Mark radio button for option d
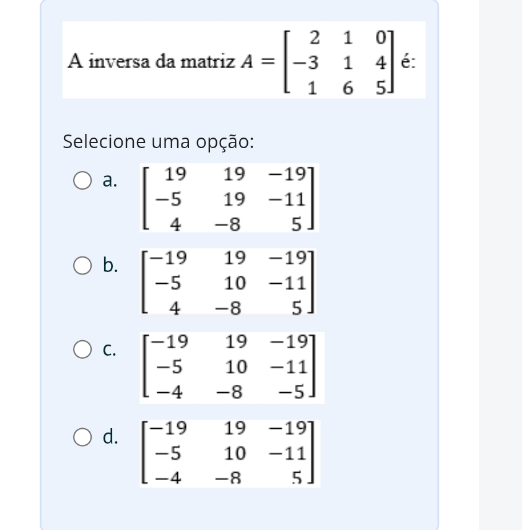522x530 pixels. pos(82,437)
